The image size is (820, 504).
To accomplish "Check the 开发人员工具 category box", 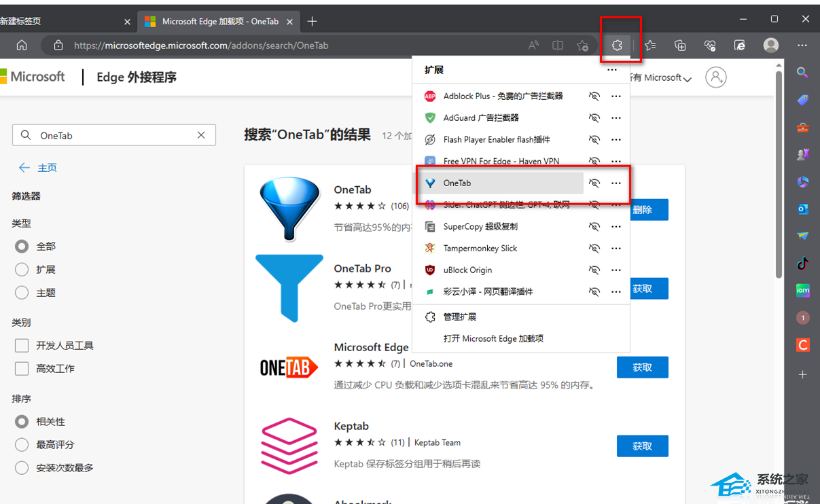I will click(22, 346).
